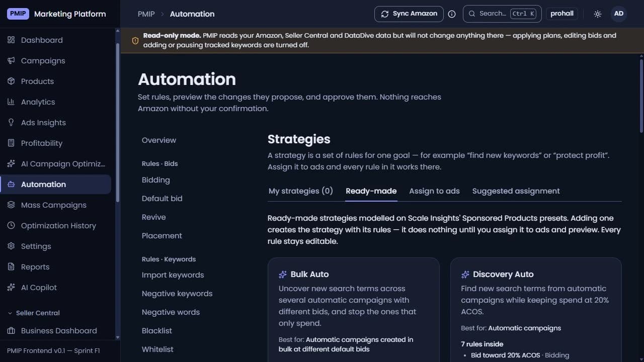Click the info icon beside Sync Amazon

click(452, 14)
